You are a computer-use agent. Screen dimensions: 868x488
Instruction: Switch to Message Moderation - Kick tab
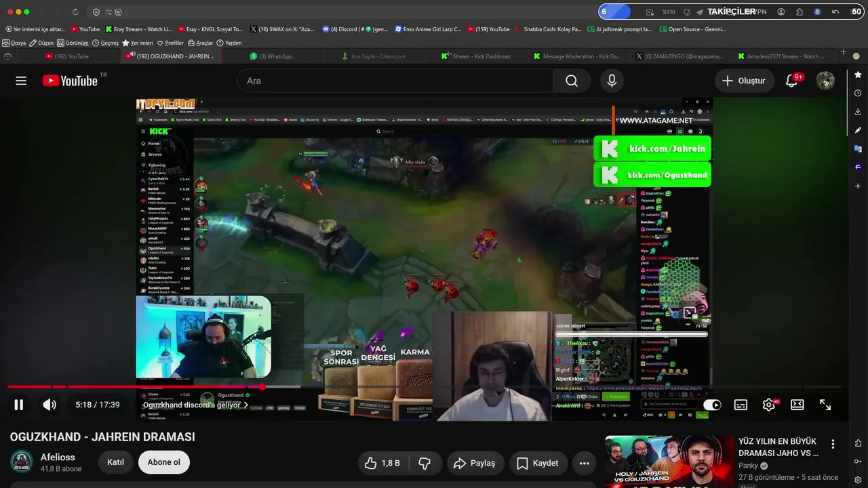pyautogui.click(x=577, y=56)
